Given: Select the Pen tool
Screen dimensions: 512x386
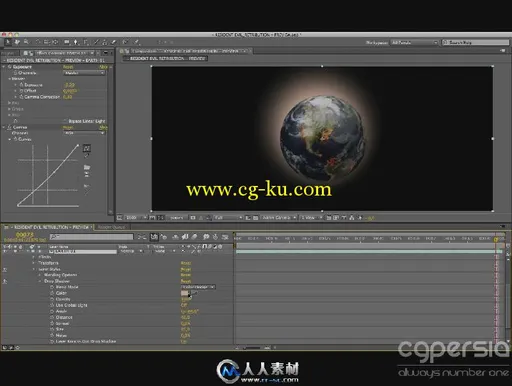Looking at the screenshot, I should [x=76, y=42].
